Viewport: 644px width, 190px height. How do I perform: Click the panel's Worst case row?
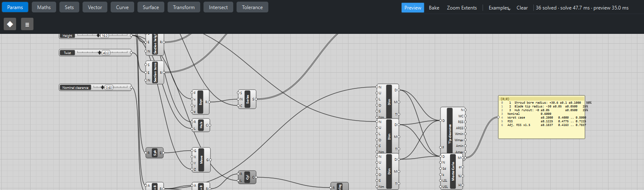tap(542, 118)
